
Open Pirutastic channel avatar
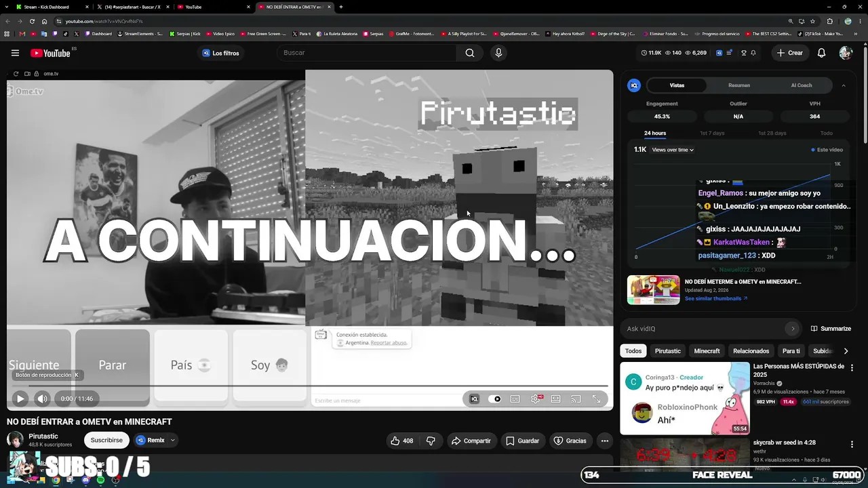point(15,439)
